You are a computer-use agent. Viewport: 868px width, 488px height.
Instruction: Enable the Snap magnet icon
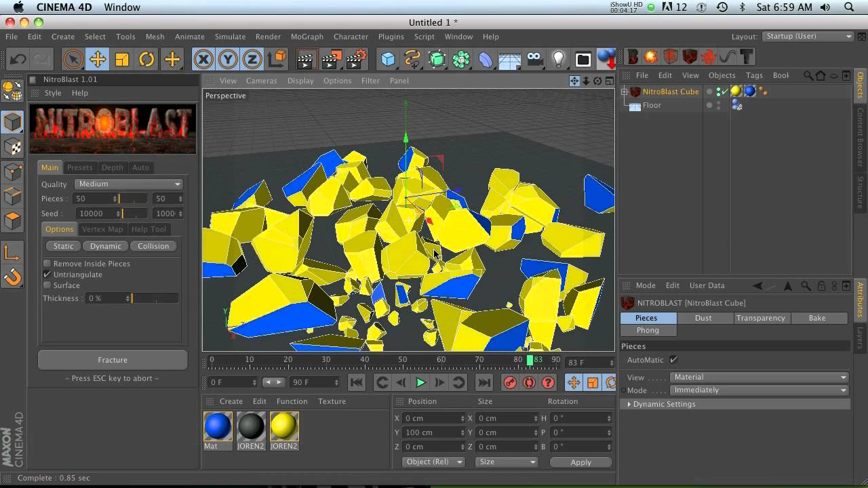pos(12,277)
